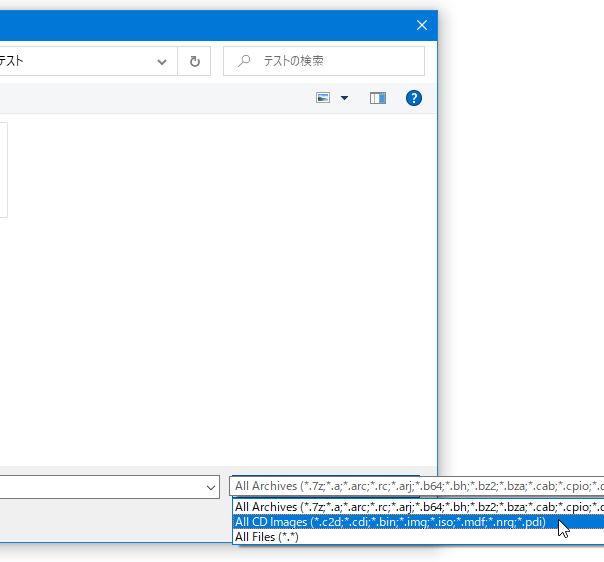
Task: Toggle the preview pane icon
Action: point(378,98)
